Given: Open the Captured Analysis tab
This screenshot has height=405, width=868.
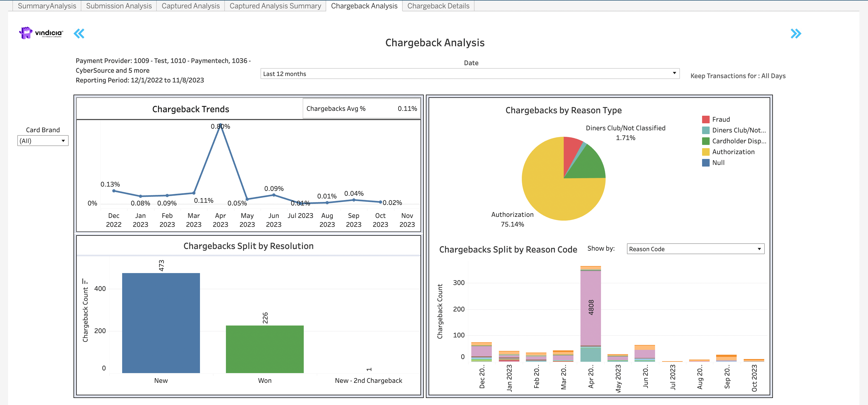Looking at the screenshot, I should [191, 6].
